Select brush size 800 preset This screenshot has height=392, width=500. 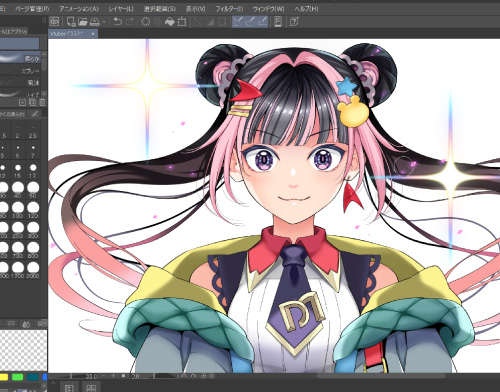coord(33,250)
